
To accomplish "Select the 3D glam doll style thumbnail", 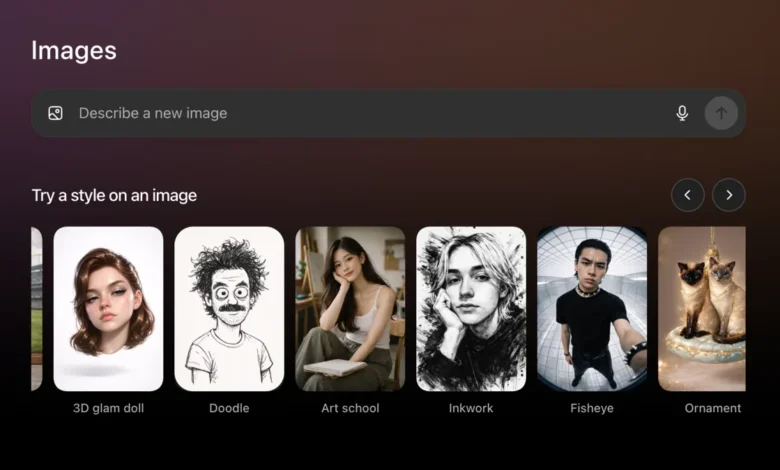I will (108, 308).
